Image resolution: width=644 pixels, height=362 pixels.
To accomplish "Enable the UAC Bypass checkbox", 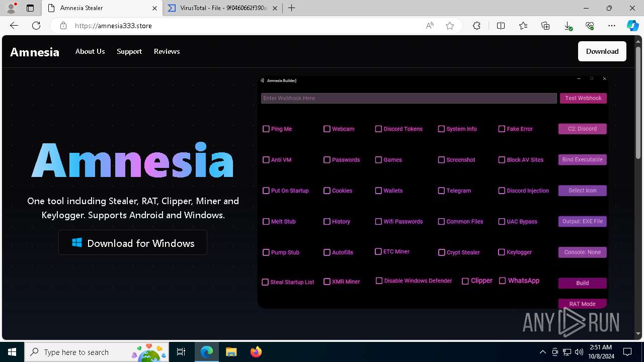I will click(x=502, y=221).
